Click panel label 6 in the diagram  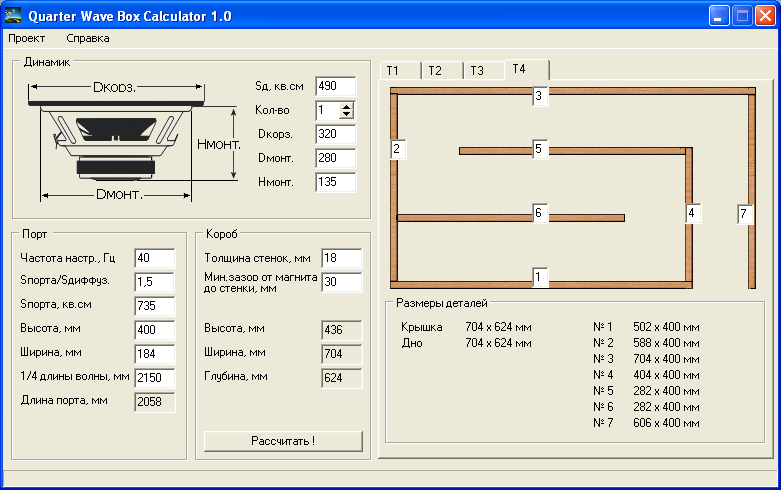[540, 213]
